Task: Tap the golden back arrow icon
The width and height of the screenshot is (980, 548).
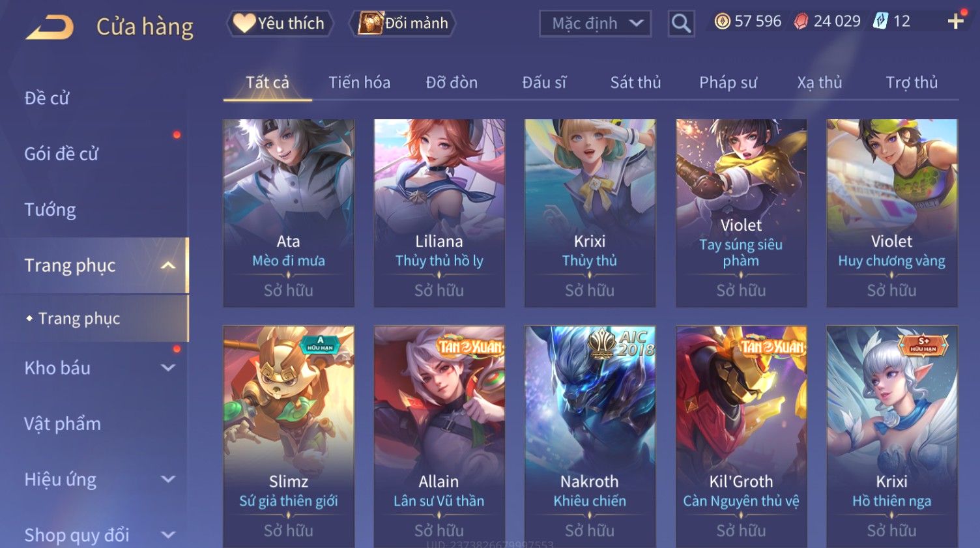Action: click(x=49, y=27)
